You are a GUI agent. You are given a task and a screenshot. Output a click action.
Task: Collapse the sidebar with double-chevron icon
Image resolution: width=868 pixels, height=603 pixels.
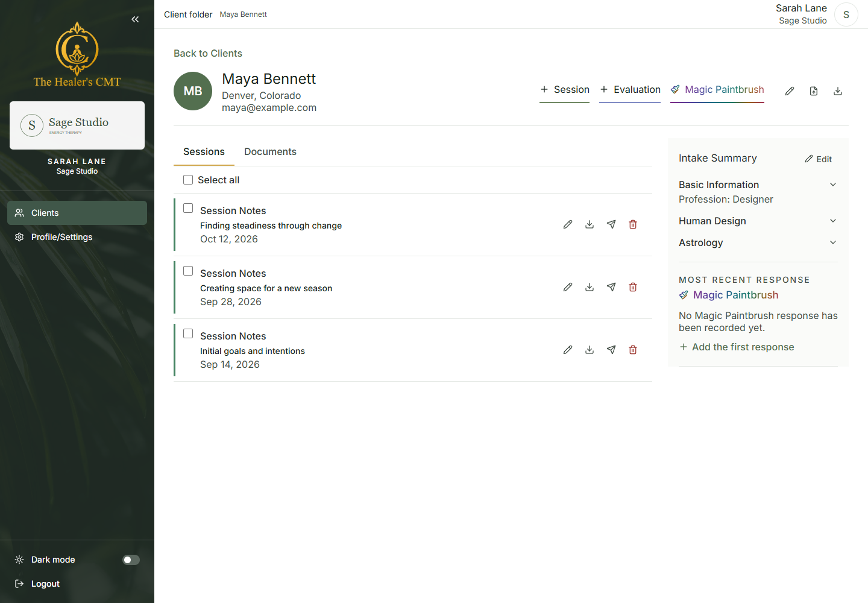point(135,19)
